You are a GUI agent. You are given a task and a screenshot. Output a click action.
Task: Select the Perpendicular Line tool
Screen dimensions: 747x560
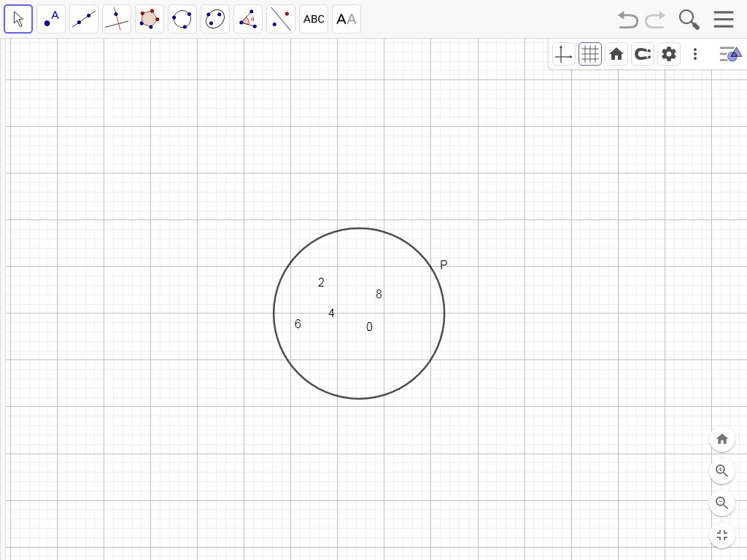(117, 19)
